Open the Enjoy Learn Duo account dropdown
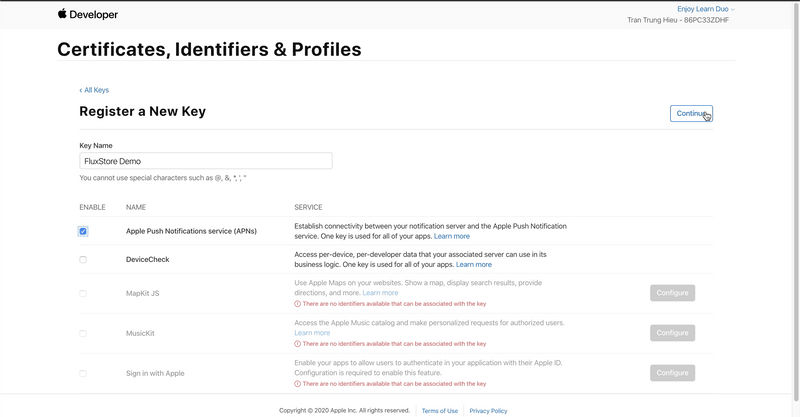 coord(706,9)
